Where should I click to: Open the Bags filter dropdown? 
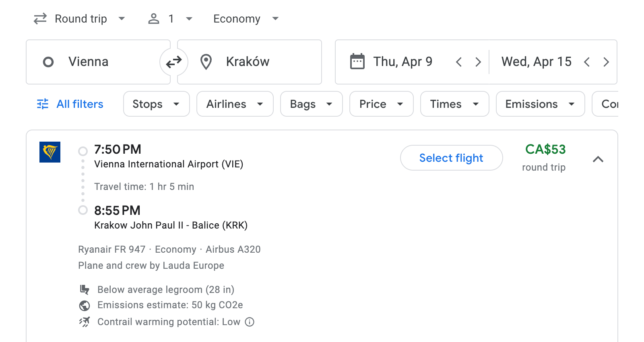pyautogui.click(x=311, y=104)
